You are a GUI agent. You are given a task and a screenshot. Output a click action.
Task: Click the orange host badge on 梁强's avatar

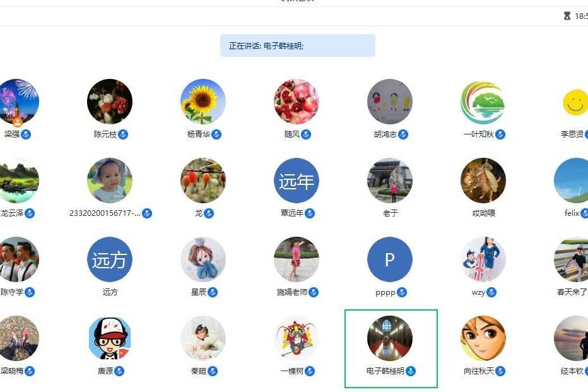click(18, 122)
